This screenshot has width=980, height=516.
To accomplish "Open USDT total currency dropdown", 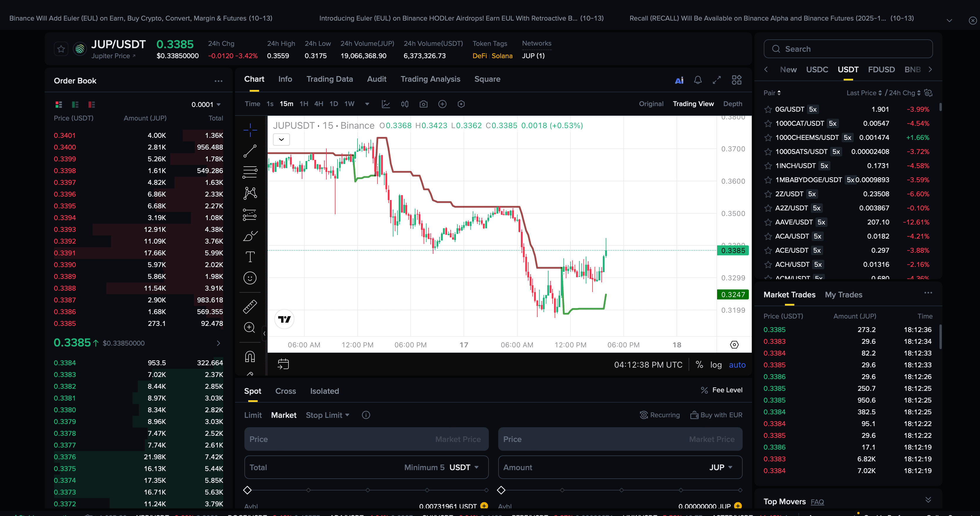I will 464,467.
